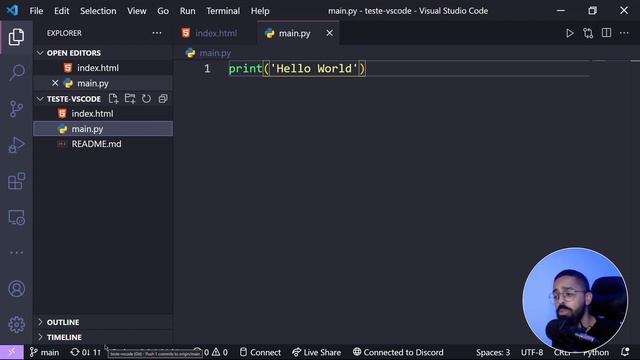
Task: Open the Terminal menu
Action: click(223, 11)
